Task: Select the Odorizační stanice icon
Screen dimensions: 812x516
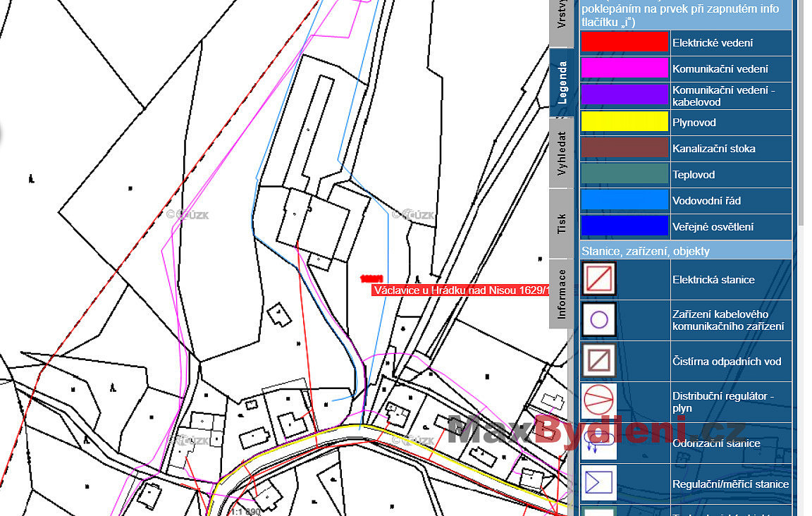Action: [598, 443]
